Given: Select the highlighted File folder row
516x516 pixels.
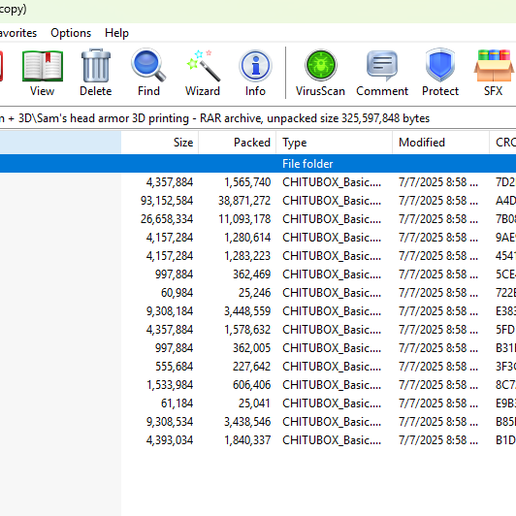Looking at the screenshot, I should [x=258, y=164].
